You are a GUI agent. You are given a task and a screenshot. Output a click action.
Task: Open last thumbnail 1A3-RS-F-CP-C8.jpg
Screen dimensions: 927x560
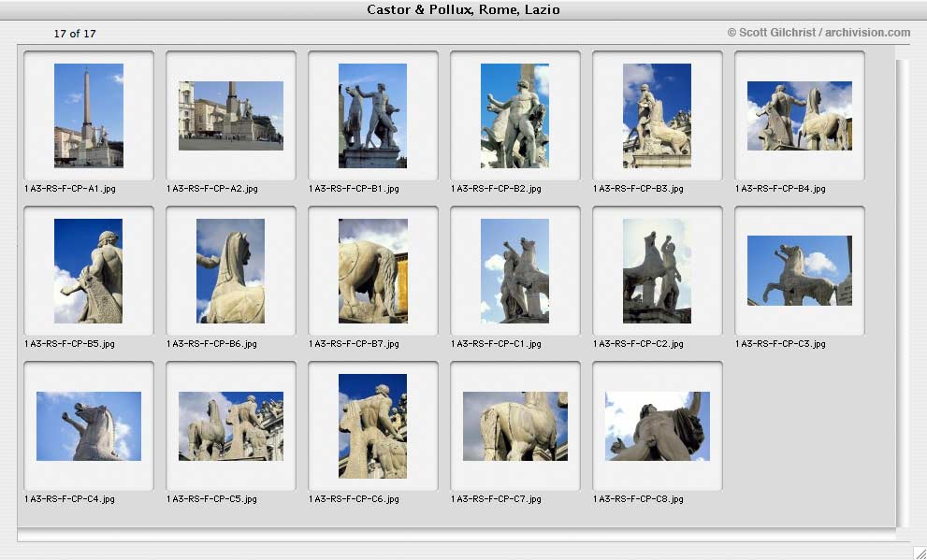pos(658,426)
